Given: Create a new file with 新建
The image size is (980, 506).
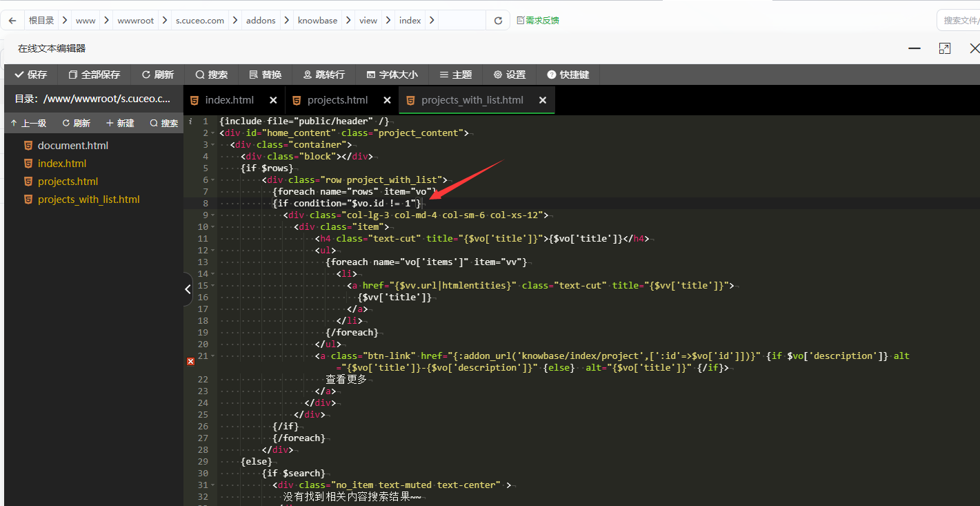Looking at the screenshot, I should [120, 124].
